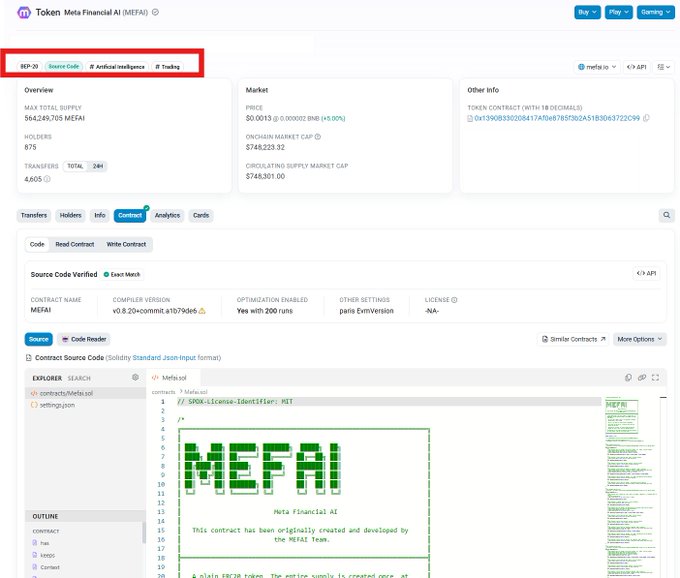Click the search magnifier icon
This screenshot has height=578, width=680.
(x=667, y=215)
